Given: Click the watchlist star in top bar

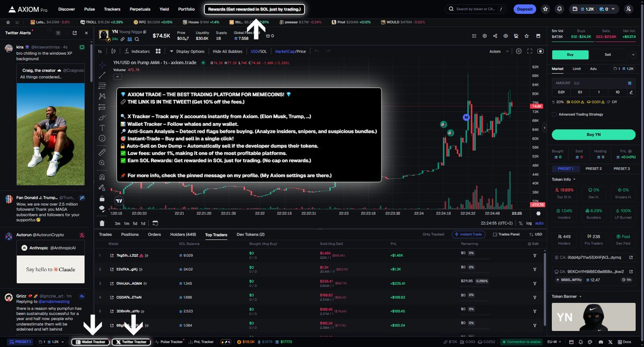Looking at the screenshot, I should tap(545, 9).
